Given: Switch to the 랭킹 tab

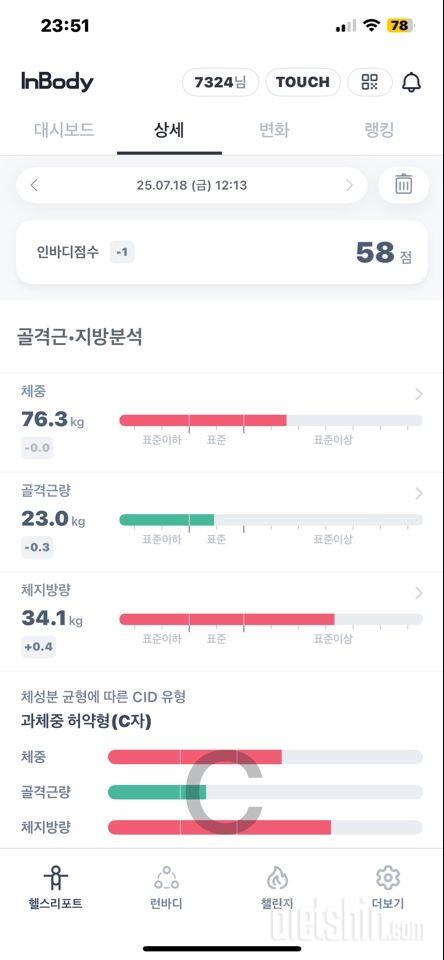Looking at the screenshot, I should click(x=379, y=130).
